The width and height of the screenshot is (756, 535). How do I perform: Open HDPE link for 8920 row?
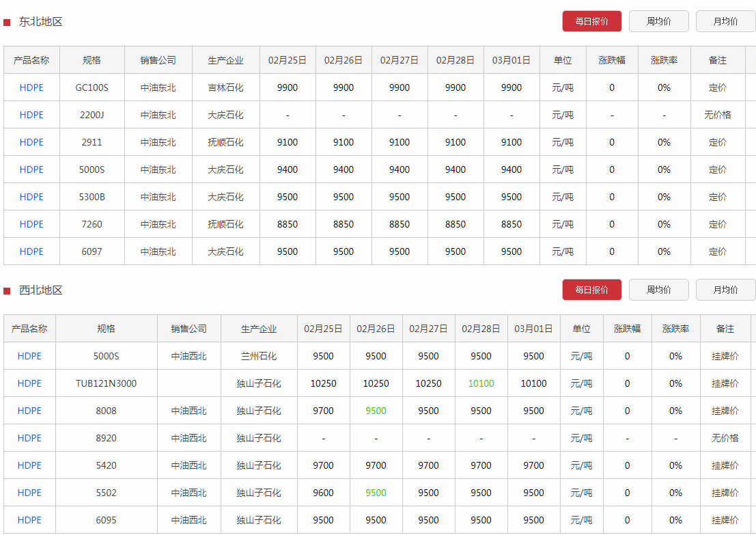click(29, 438)
